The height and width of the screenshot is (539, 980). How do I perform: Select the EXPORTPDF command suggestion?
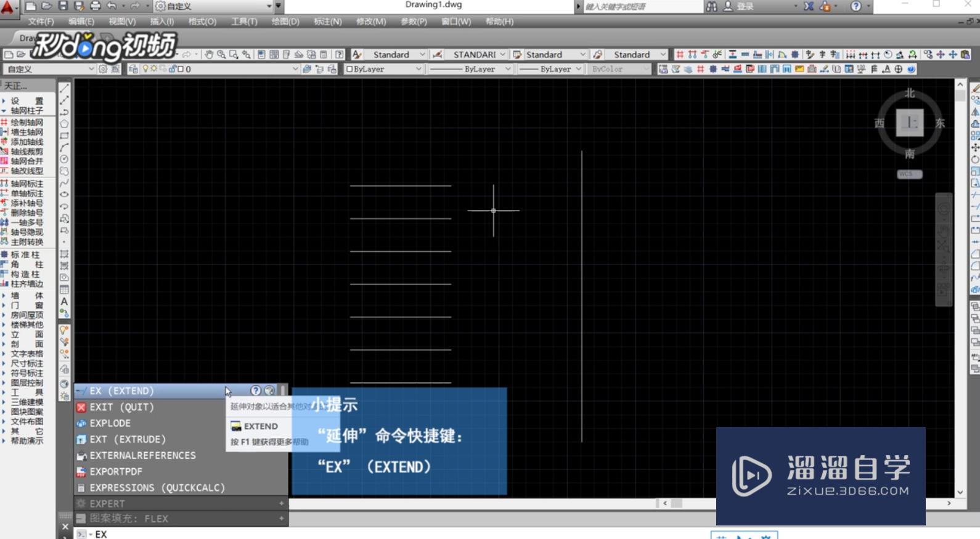[x=181, y=471]
